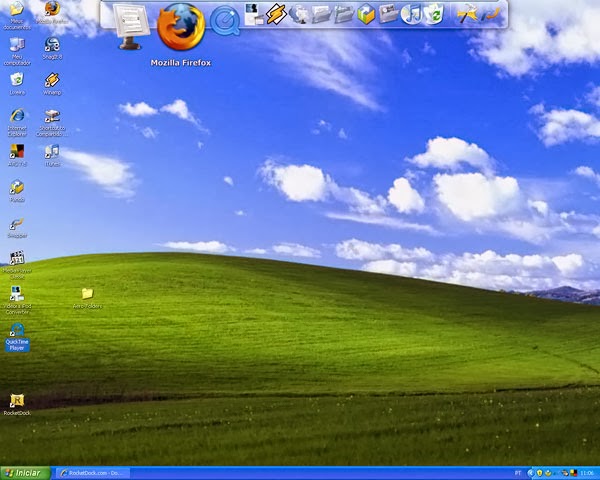Open the recycle bin in the dock
The image size is (600, 480).
pyautogui.click(x=434, y=14)
